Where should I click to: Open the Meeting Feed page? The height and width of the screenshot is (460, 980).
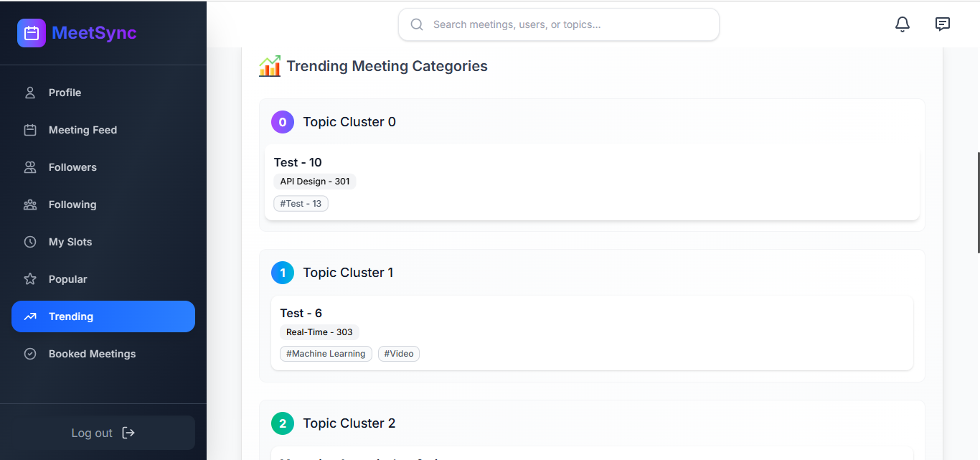click(x=83, y=130)
